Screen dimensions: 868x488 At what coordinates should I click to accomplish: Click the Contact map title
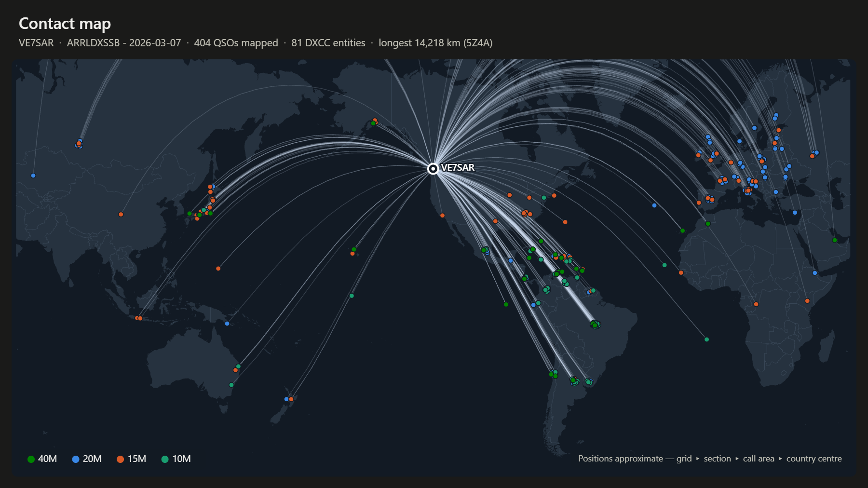coord(65,24)
